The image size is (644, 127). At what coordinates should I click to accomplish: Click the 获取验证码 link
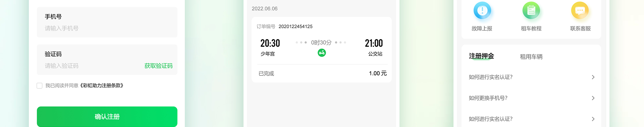tap(158, 66)
